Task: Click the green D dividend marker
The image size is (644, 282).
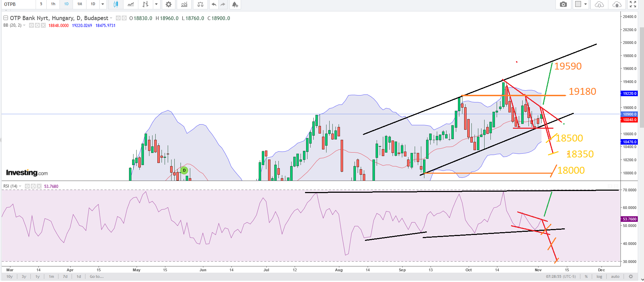Action: 184,170
